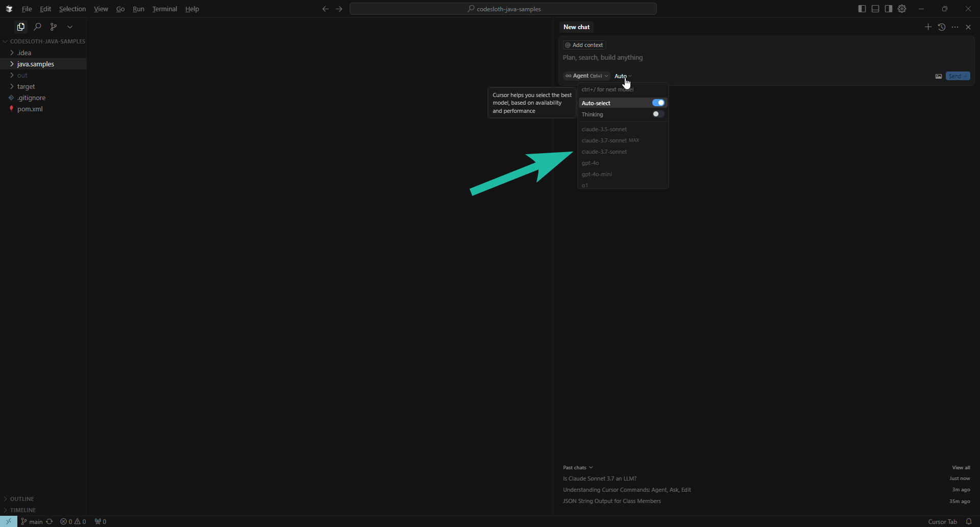Screen dimensions: 980x527
Task: Toggle the Auto-select switch
Action: pos(658,103)
